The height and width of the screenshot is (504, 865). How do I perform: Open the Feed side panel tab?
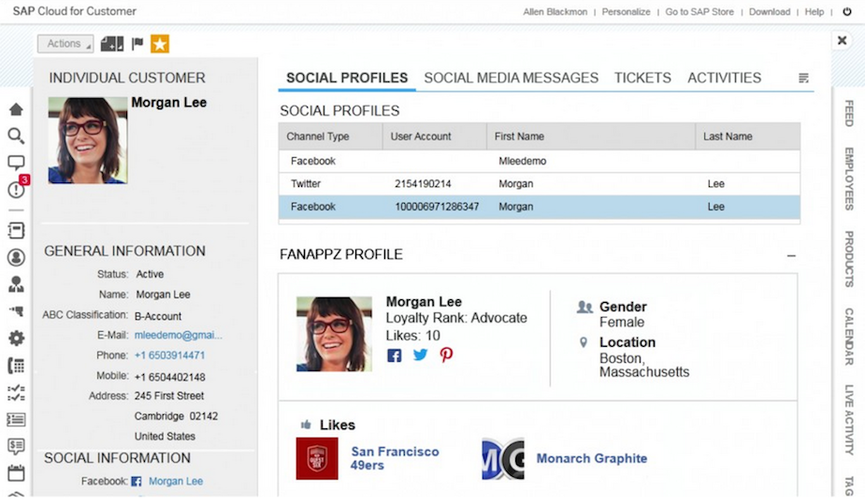tap(849, 114)
